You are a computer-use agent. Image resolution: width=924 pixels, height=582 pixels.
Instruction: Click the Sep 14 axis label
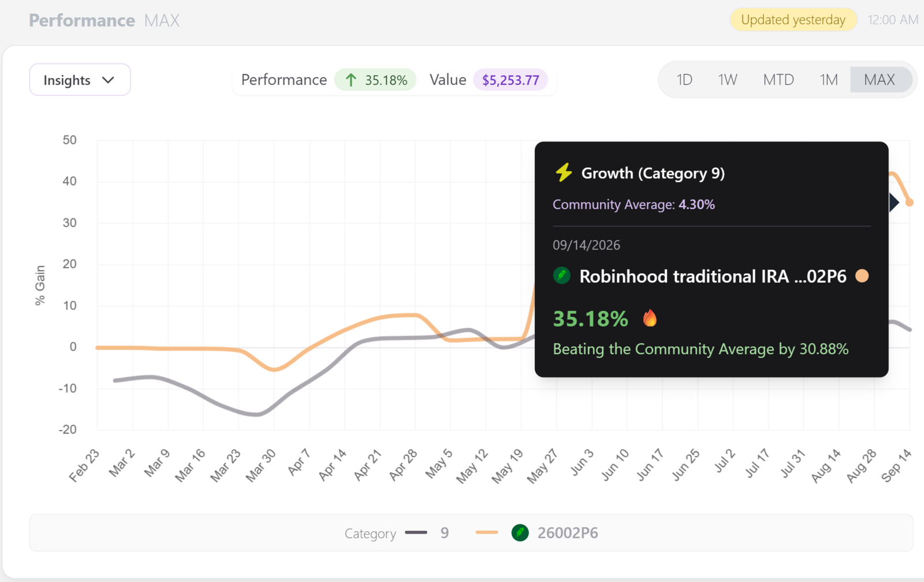point(897,465)
